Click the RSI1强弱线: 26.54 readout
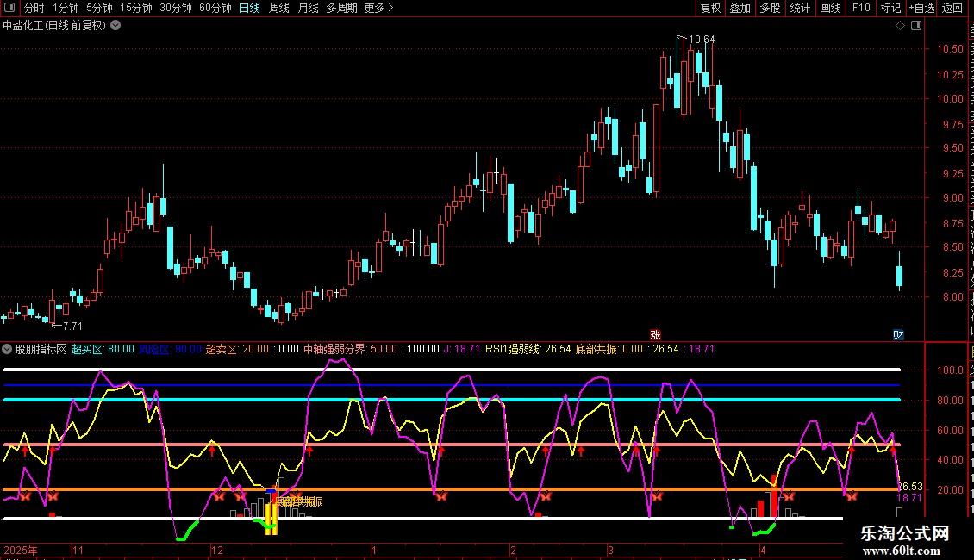This screenshot has width=974, height=560. [x=528, y=349]
